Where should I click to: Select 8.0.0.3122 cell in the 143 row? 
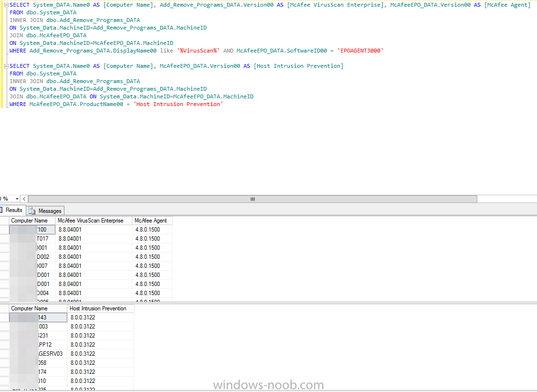tap(101, 318)
